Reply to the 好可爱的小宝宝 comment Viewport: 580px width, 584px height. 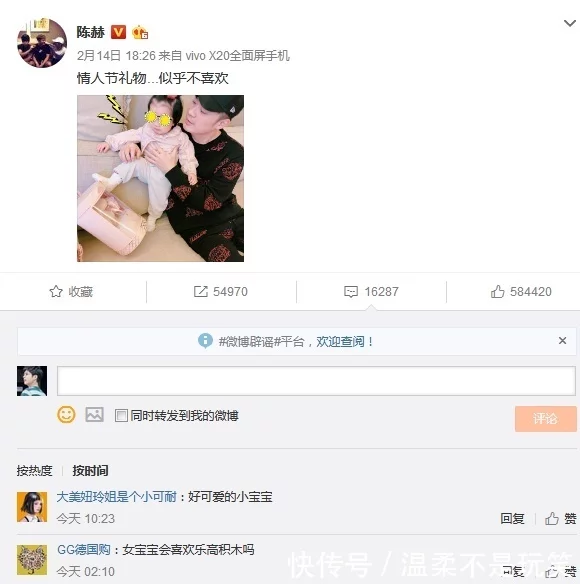[x=512, y=518]
